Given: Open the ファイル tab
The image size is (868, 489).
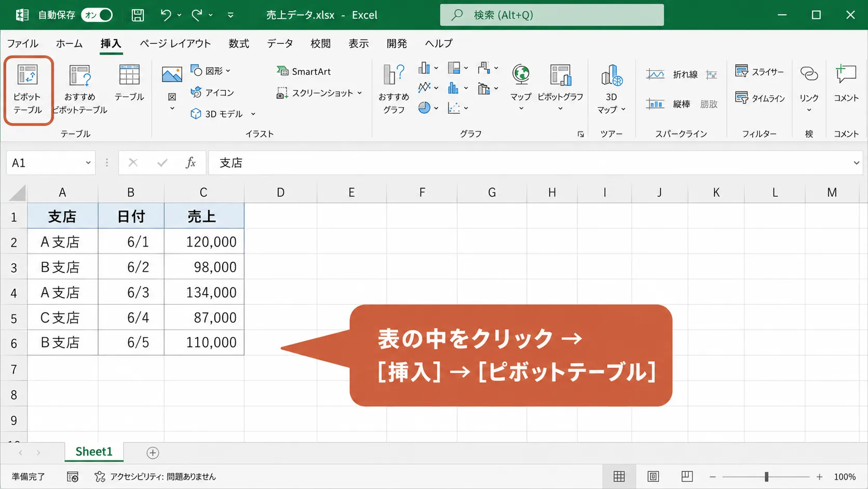Looking at the screenshot, I should [x=22, y=44].
